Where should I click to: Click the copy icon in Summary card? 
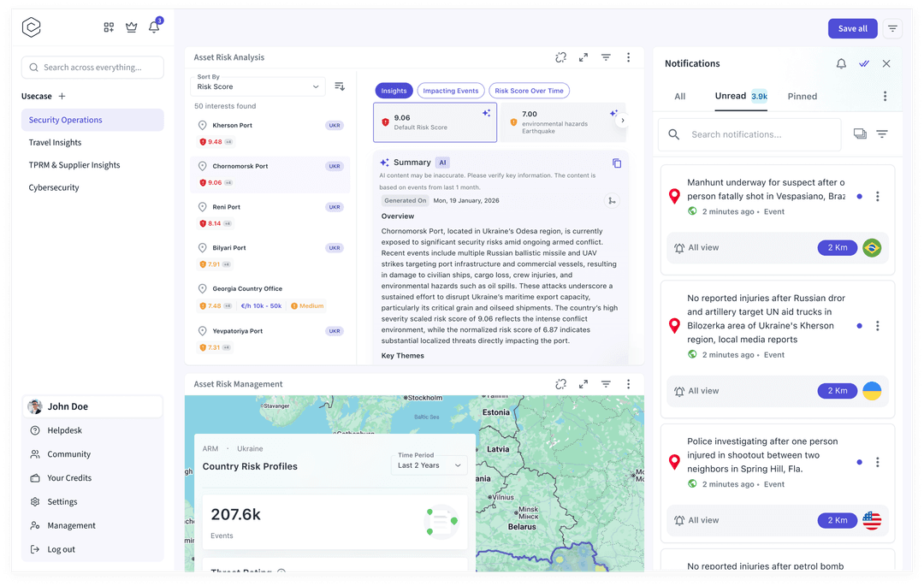tap(617, 163)
